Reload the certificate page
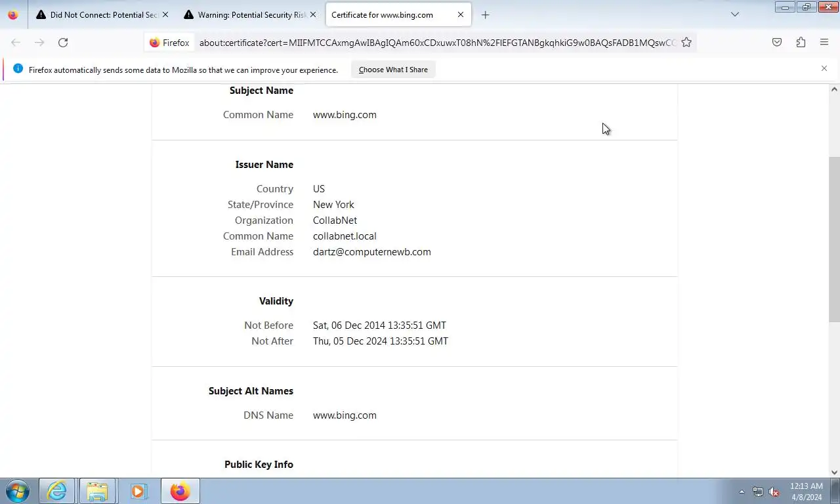840x504 pixels. (x=63, y=43)
